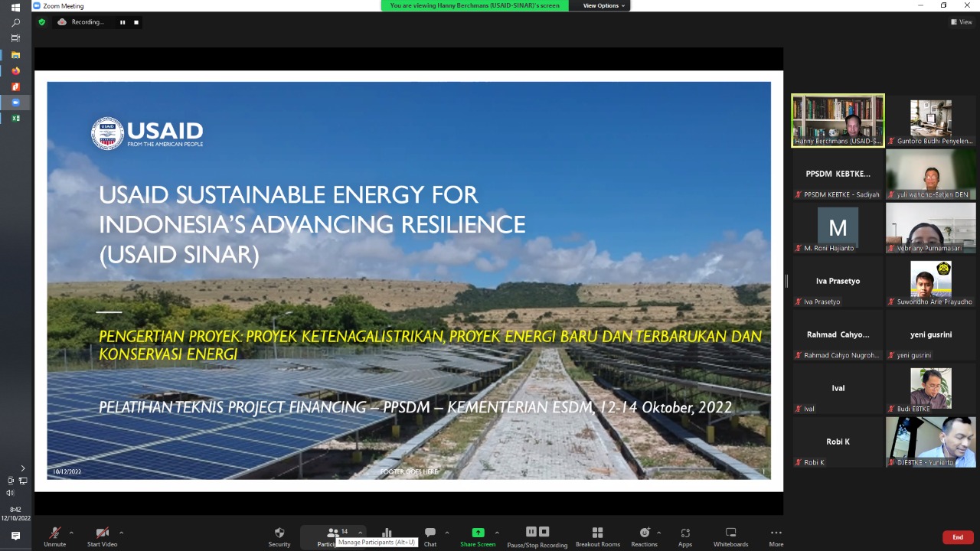The image size is (980, 551).
Task: Click the taskbar volume icon
Action: click(x=10, y=492)
